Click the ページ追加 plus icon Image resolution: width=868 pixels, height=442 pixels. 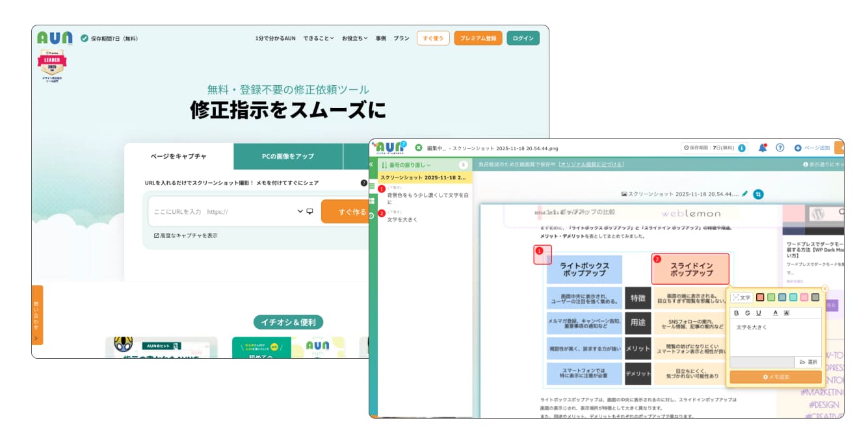click(798, 148)
